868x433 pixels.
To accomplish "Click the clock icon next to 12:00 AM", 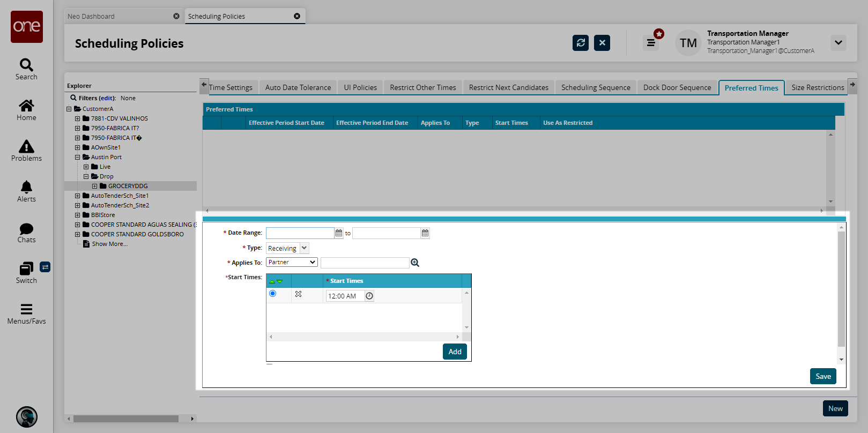I will (369, 296).
